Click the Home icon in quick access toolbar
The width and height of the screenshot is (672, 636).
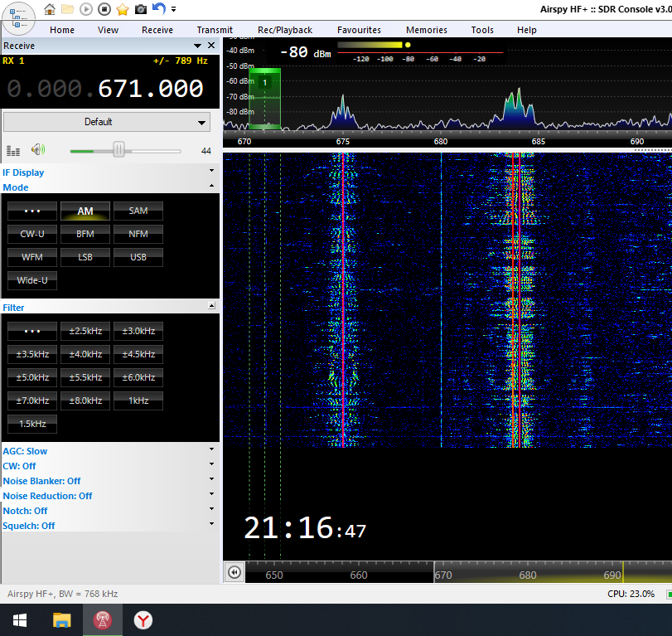point(50,9)
